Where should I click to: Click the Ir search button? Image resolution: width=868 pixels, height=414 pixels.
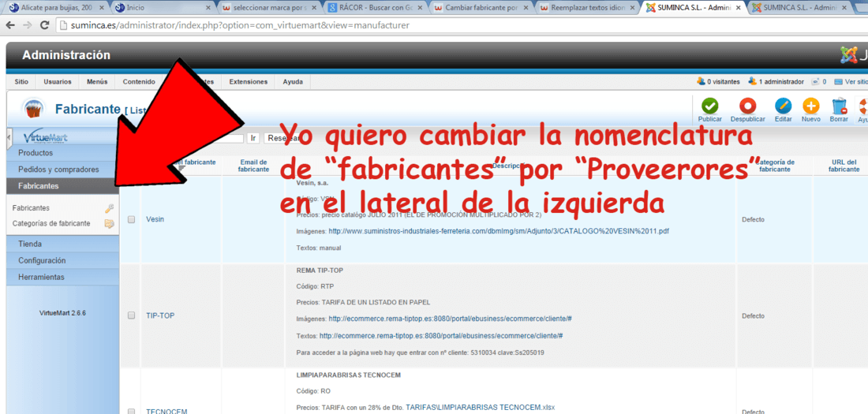(x=253, y=138)
